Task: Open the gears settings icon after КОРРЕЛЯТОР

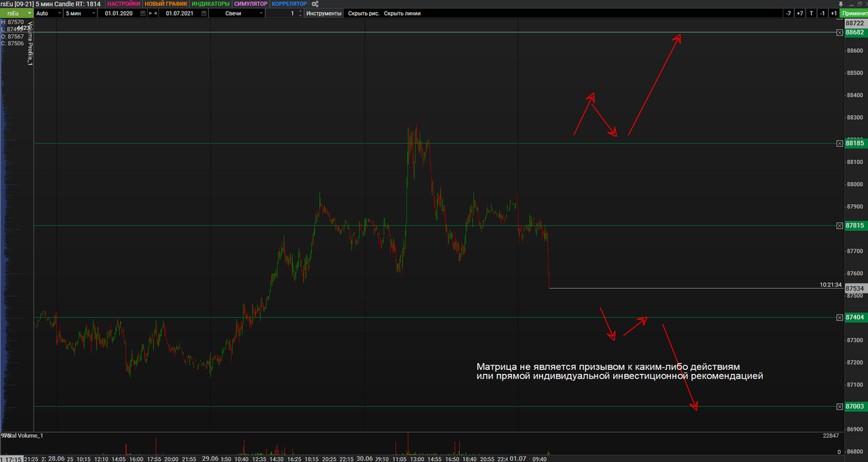Action: coord(315,4)
